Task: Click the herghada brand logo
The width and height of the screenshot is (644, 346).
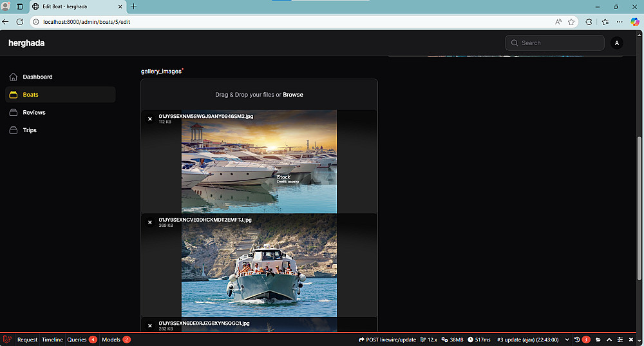Action: [26, 43]
